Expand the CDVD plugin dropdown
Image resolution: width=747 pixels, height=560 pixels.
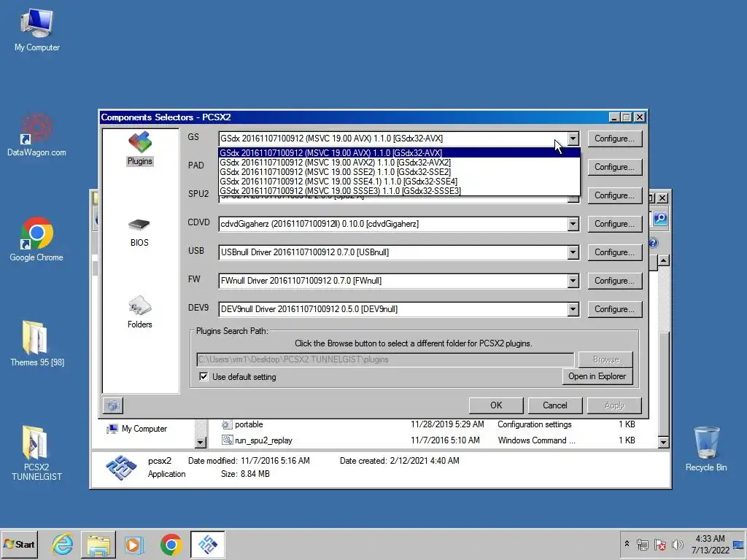click(x=573, y=224)
